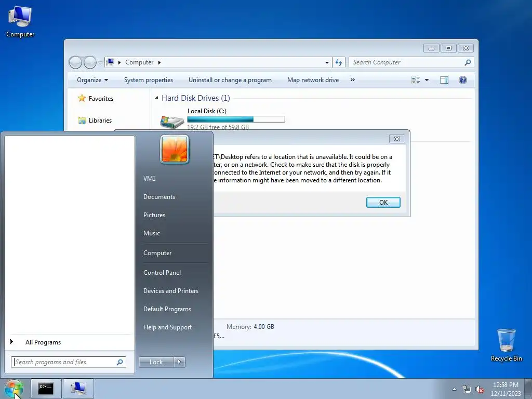This screenshot has width=532, height=399.
Task: Click the volume muted tray icon
Action: coord(480,389)
